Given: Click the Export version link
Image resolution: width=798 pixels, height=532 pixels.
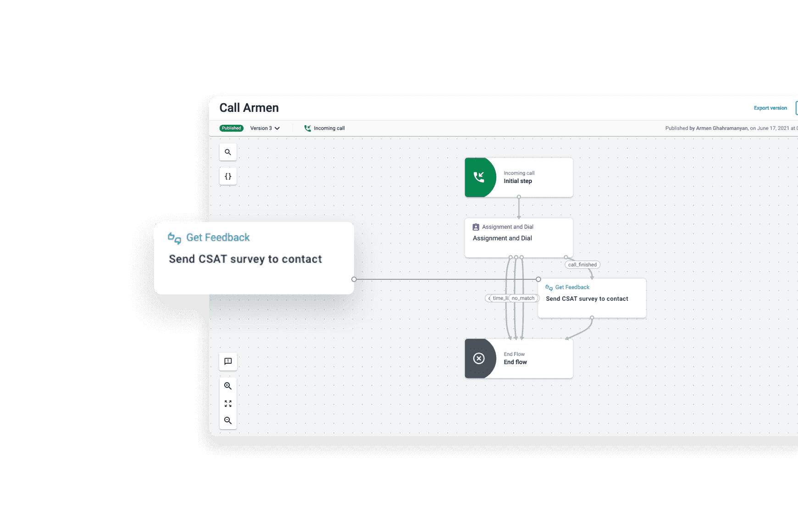Looking at the screenshot, I should pos(770,108).
